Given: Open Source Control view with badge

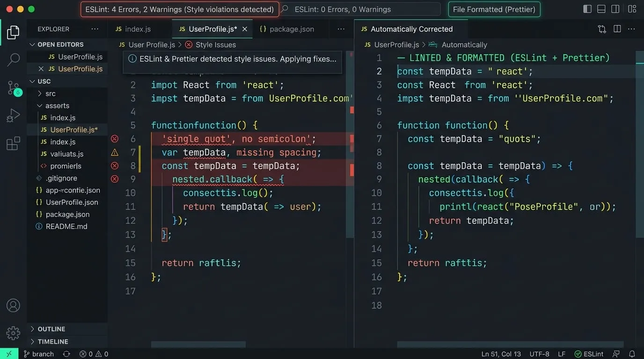Looking at the screenshot, I should coord(14,88).
